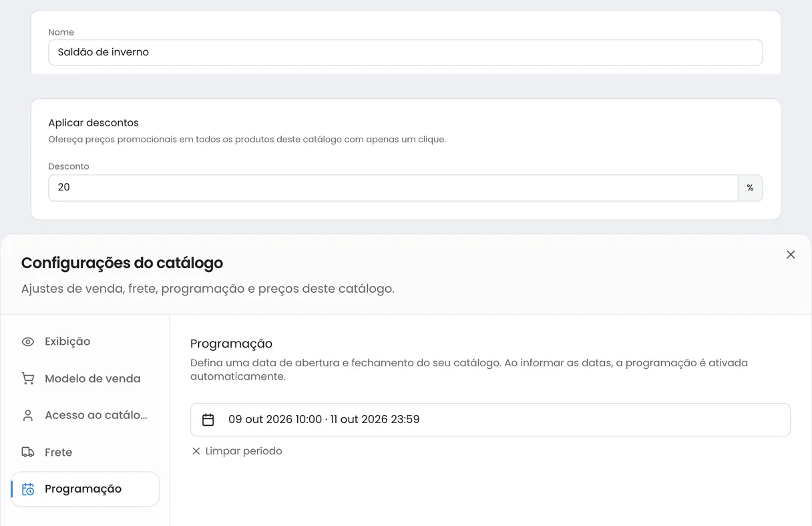Click the eye icon beside Exibição
The height and width of the screenshot is (526, 812).
click(x=27, y=342)
